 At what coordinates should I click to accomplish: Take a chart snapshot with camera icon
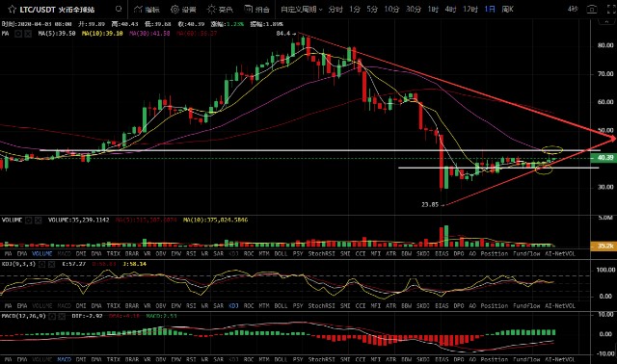pyautogui.click(x=592, y=9)
